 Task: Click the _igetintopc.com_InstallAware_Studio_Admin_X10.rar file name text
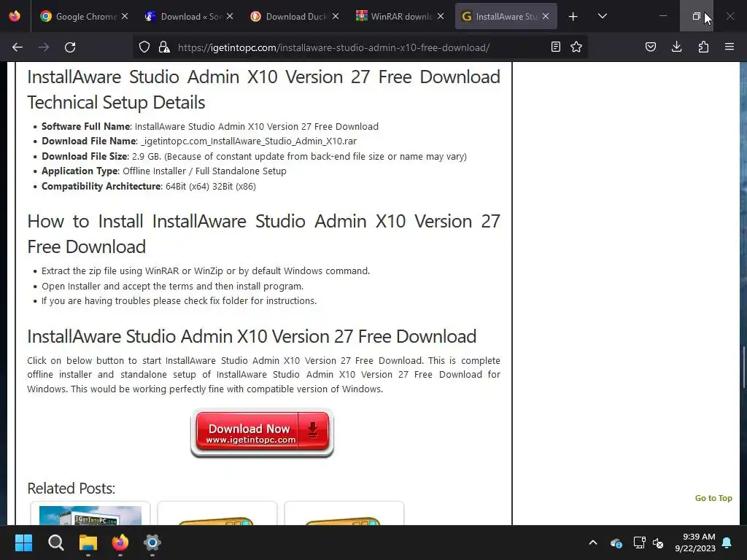pyautogui.click(x=249, y=141)
